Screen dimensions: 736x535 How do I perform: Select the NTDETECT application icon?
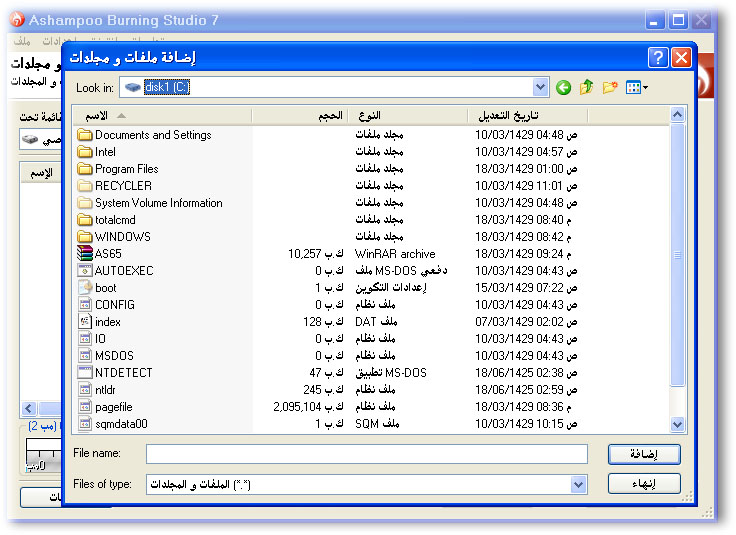tap(84, 373)
